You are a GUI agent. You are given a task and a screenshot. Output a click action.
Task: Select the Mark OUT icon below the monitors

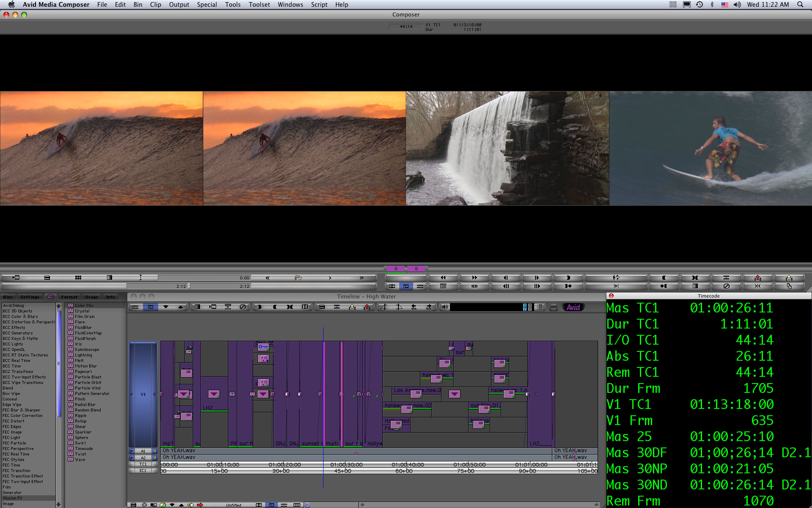[664, 278]
